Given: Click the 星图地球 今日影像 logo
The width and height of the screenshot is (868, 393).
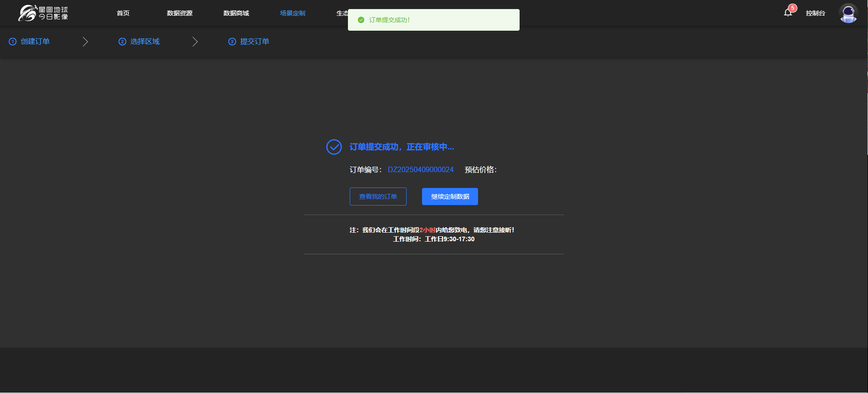Looking at the screenshot, I should click(x=43, y=13).
